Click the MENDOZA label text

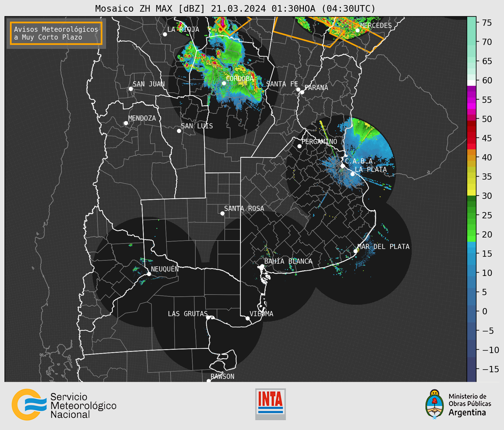[142, 118]
